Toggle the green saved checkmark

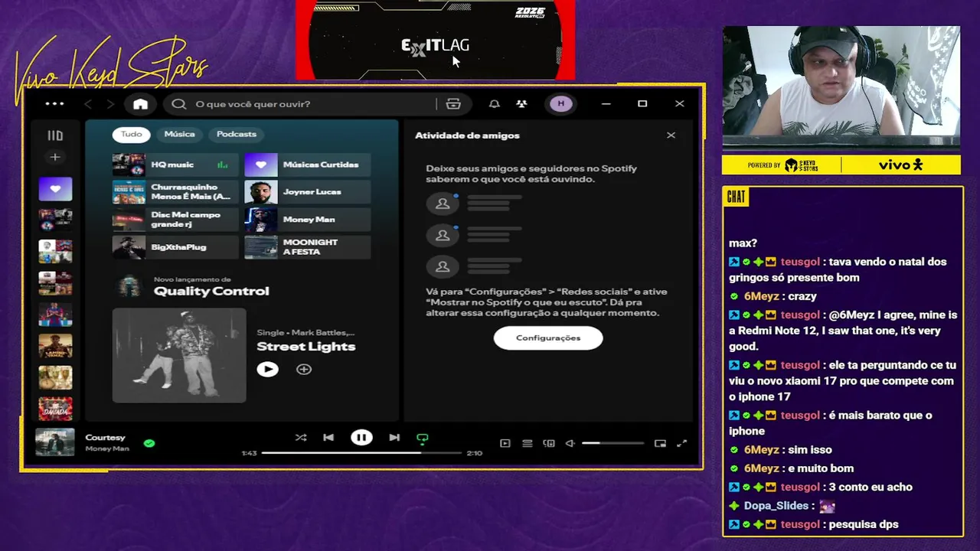point(149,443)
